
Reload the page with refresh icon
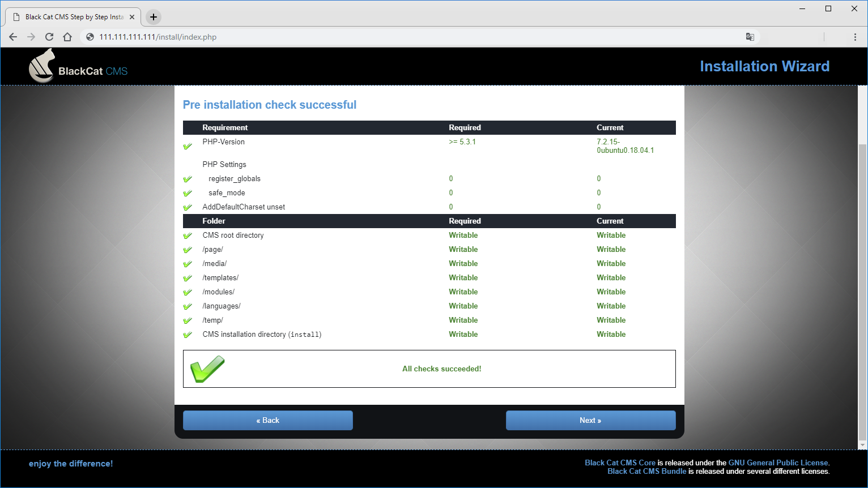49,37
